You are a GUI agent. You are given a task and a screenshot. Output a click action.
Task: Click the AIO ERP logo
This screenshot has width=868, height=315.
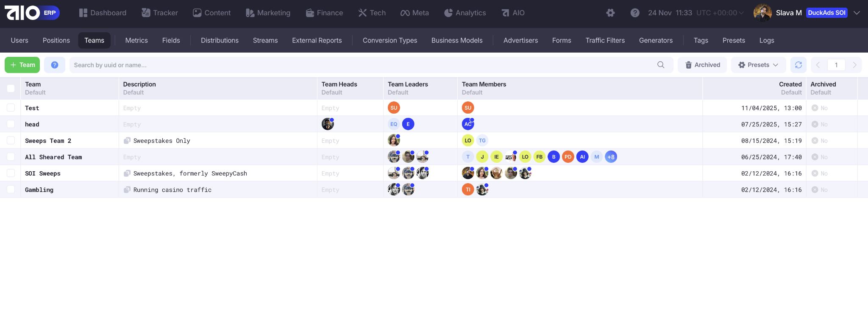pos(32,13)
